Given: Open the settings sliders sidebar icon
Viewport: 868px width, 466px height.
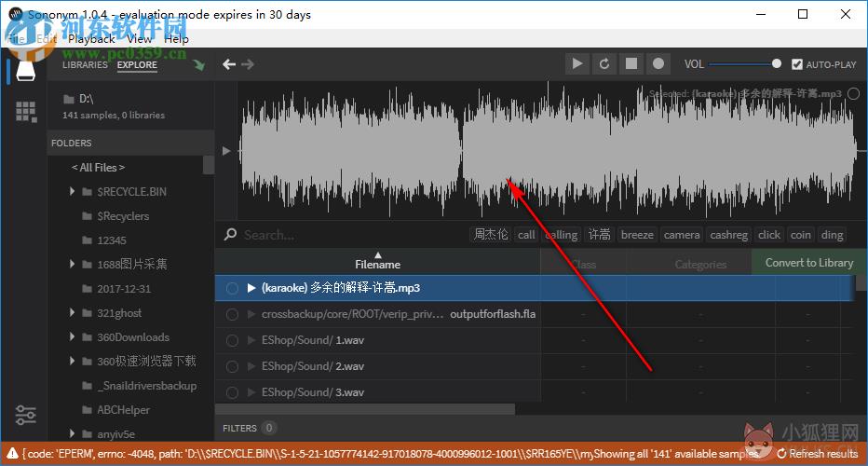Looking at the screenshot, I should (x=25, y=415).
